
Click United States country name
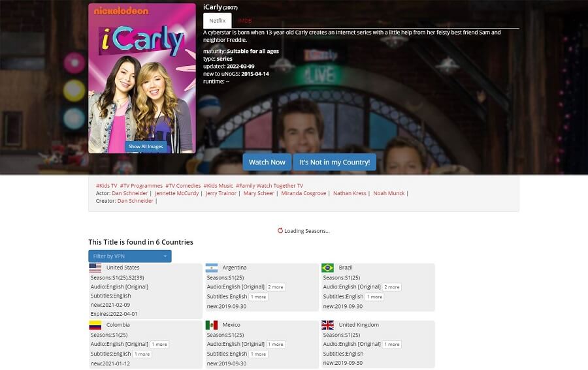pos(123,268)
